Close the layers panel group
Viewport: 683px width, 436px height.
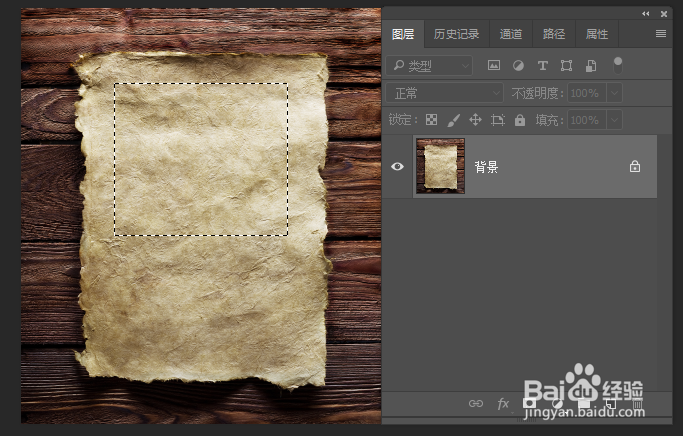point(664,14)
